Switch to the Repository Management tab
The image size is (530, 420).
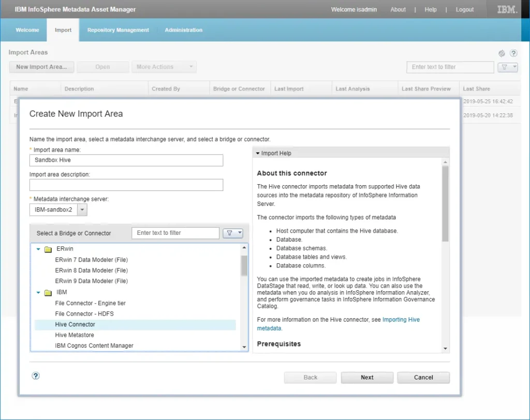point(118,30)
